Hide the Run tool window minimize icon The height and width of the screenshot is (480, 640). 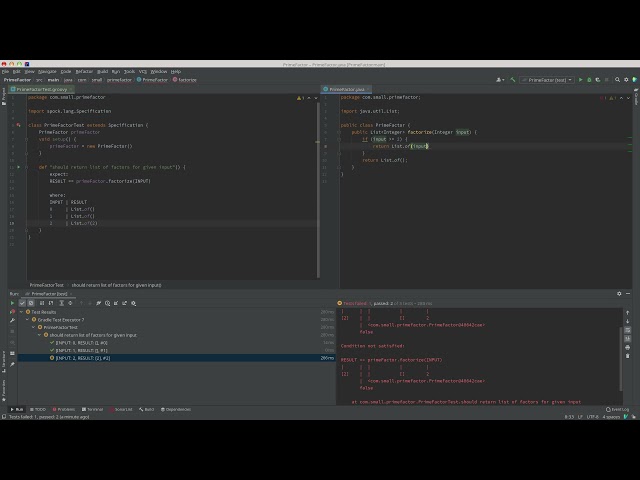(628, 293)
